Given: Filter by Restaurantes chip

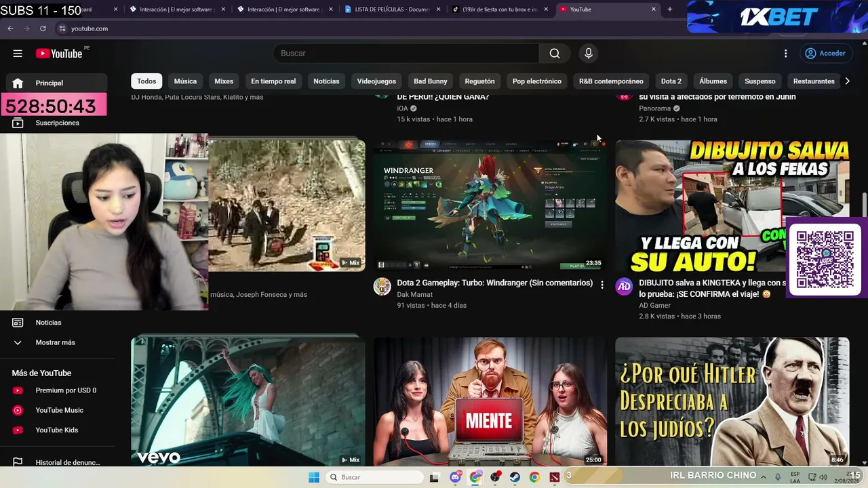Looking at the screenshot, I should [814, 81].
